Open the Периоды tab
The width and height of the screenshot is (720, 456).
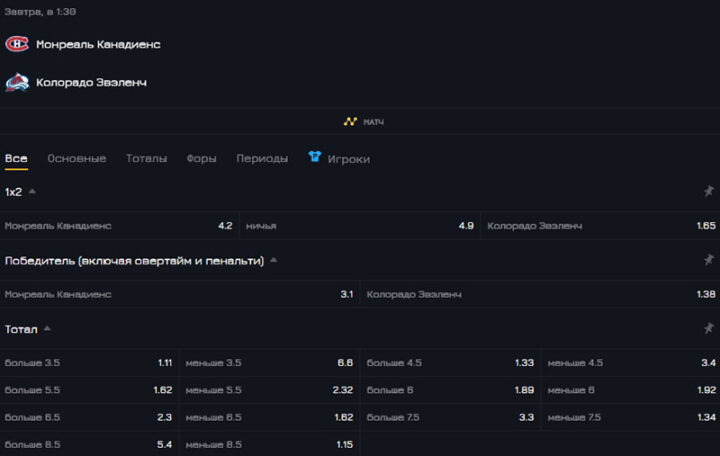click(262, 159)
